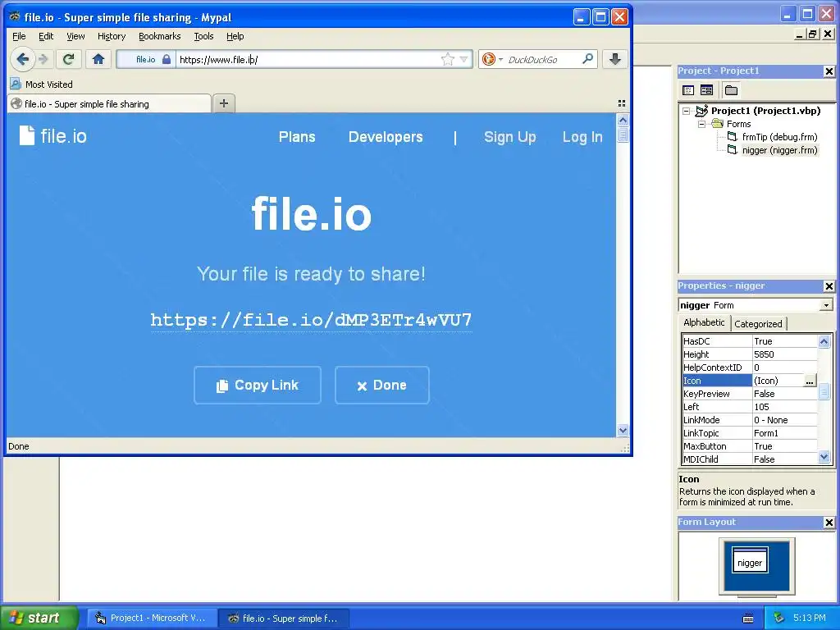Go back with the browser Back arrow

(x=22, y=59)
